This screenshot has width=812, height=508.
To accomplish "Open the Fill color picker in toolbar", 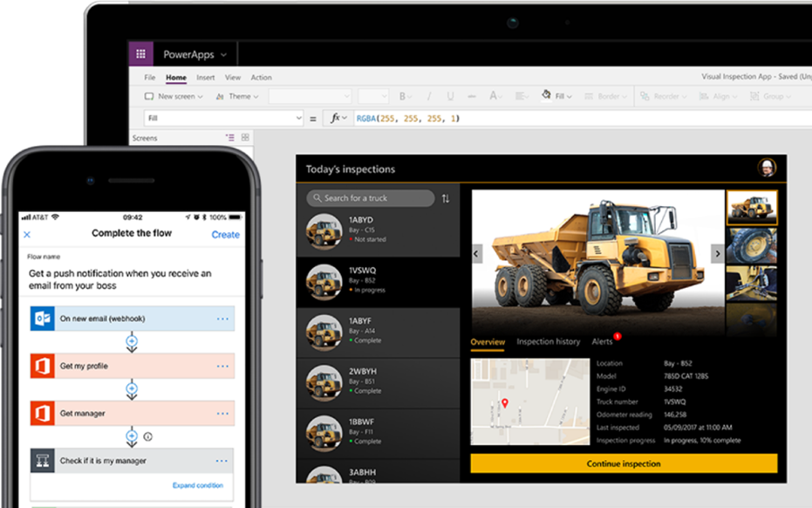I will (556, 96).
